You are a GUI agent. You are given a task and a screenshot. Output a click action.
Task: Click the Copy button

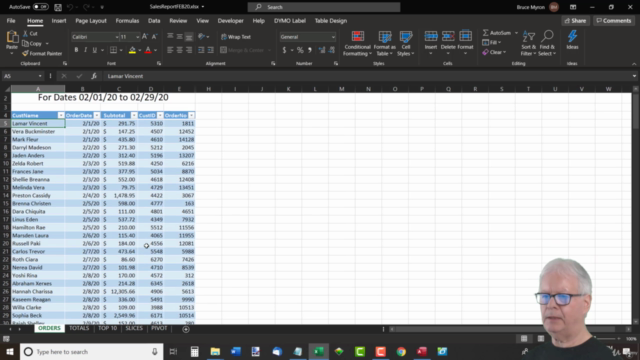(32, 43)
